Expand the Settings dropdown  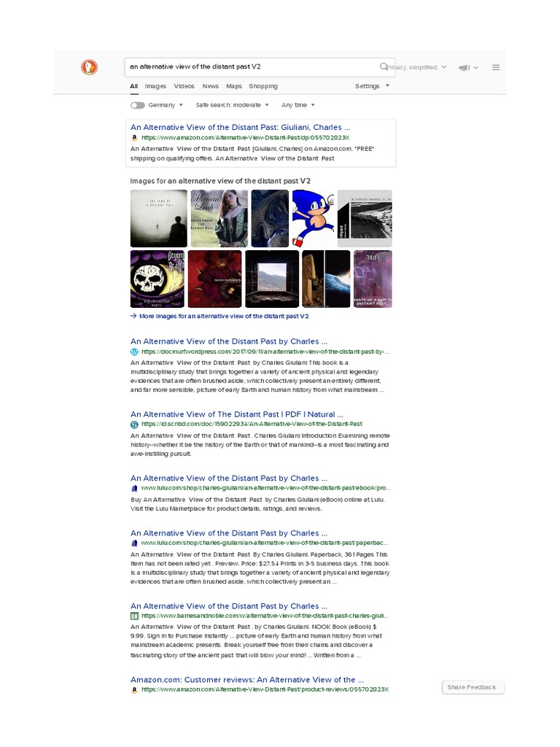tap(372, 86)
